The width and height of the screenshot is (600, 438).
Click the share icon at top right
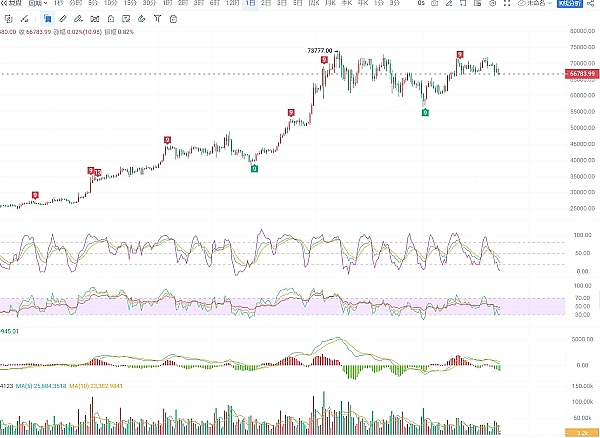[590, 3]
